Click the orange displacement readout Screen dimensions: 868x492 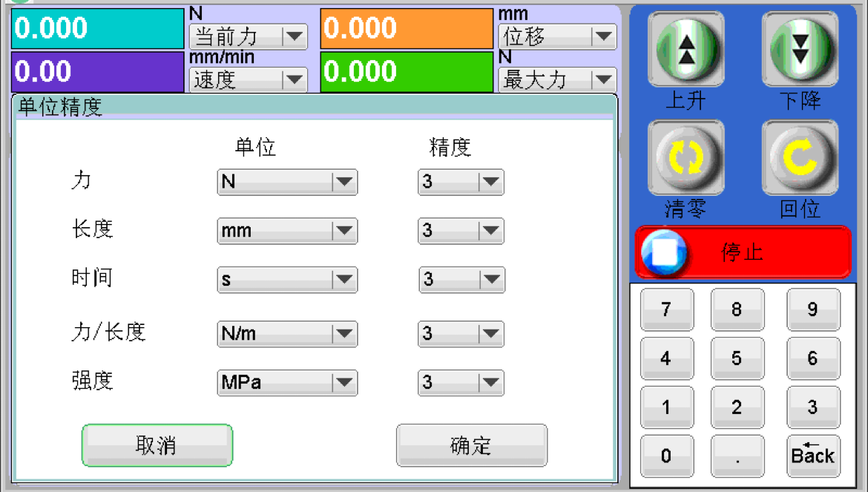click(x=407, y=28)
